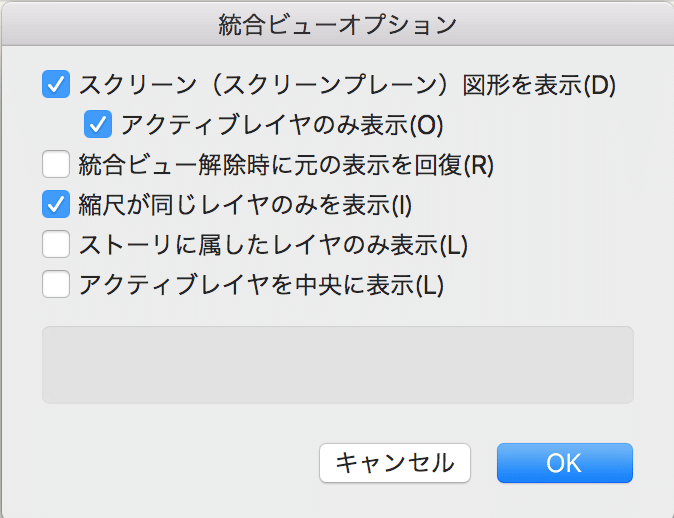Screen dimensions: 674x518
Task: Tick the ストーリに属したレイヤのみ表示 checkbox
Action: tap(56, 244)
